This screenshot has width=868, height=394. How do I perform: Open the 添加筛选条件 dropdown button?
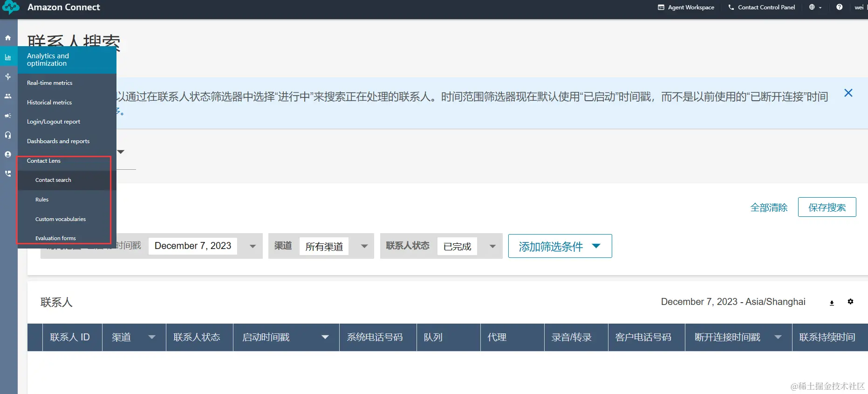[x=560, y=246]
